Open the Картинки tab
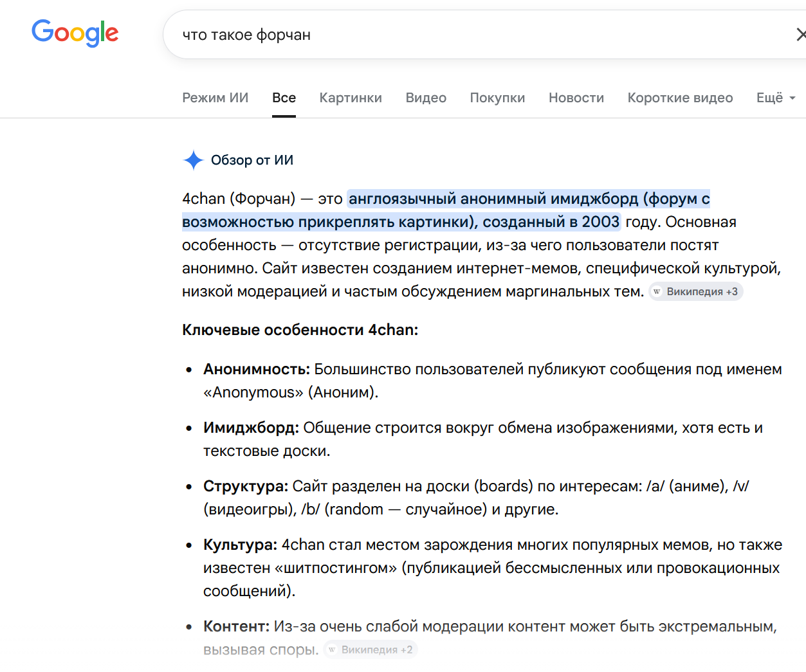Viewport: 806px width, 672px height. [x=351, y=98]
